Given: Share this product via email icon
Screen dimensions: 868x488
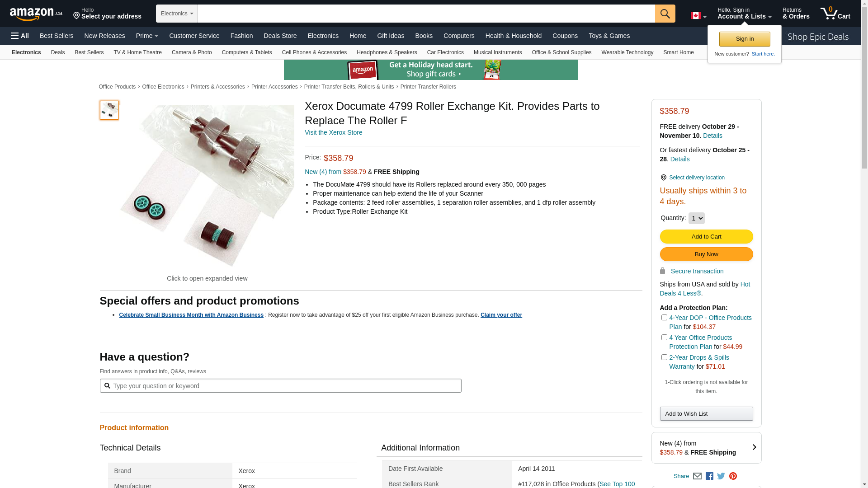Looking at the screenshot, I should 697,476.
